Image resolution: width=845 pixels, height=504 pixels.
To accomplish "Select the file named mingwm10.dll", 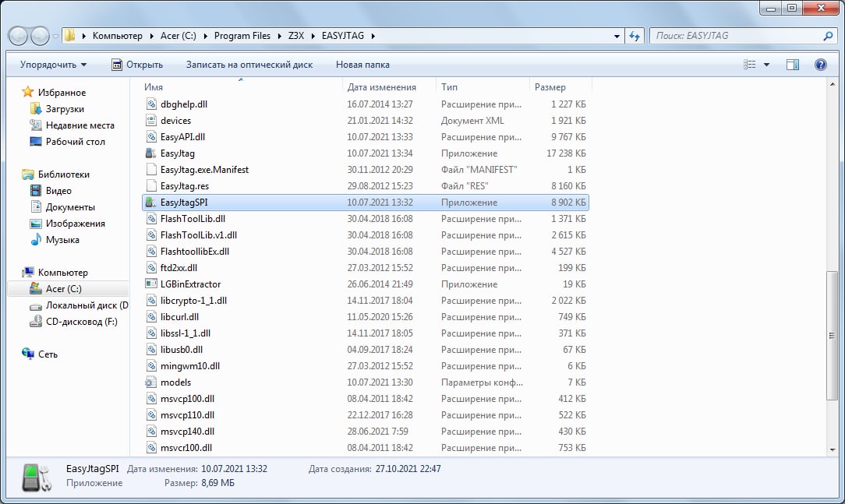I will 189,366.
